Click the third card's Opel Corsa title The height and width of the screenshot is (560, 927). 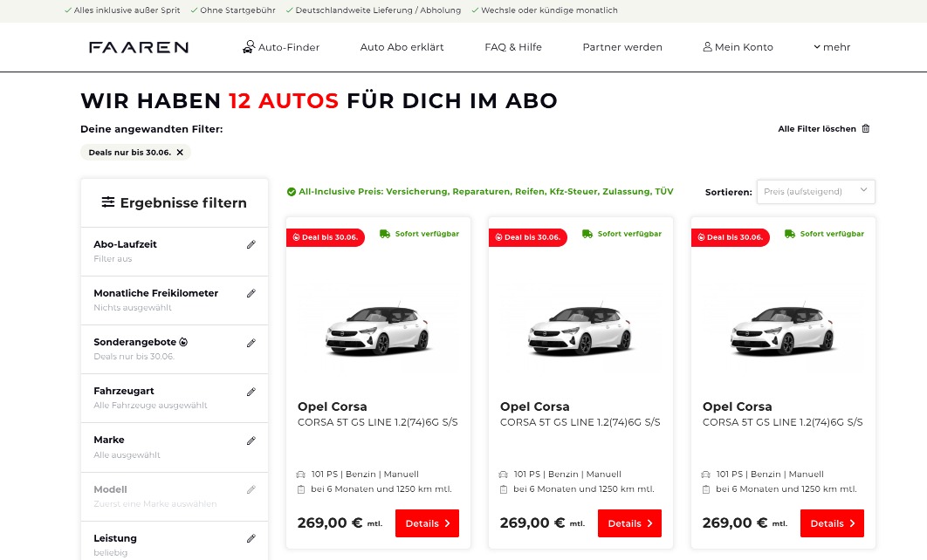[738, 406]
